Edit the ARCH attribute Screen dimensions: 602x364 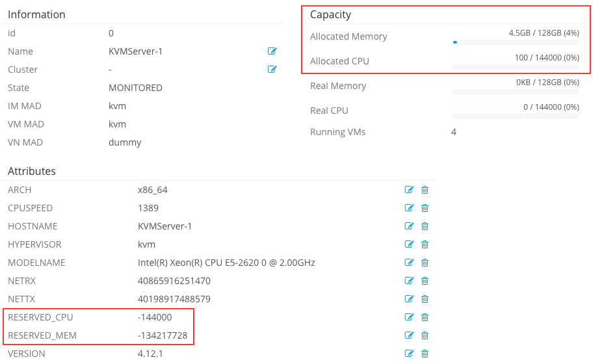[409, 190]
